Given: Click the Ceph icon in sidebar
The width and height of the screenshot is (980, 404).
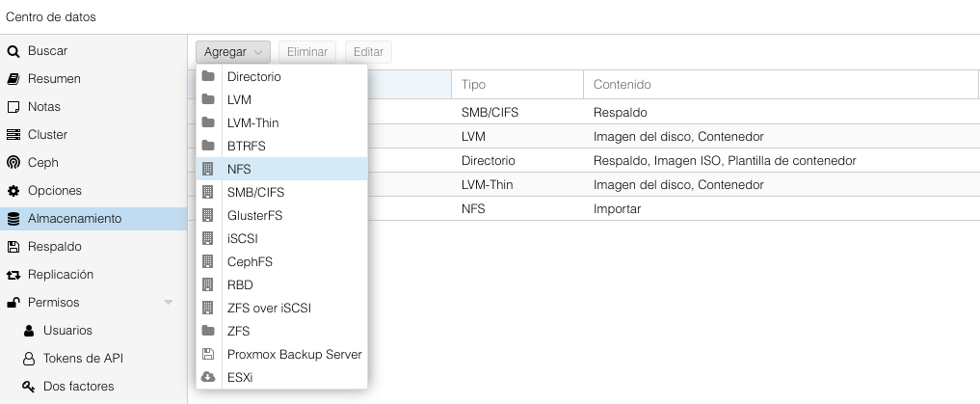Looking at the screenshot, I should (x=13, y=163).
